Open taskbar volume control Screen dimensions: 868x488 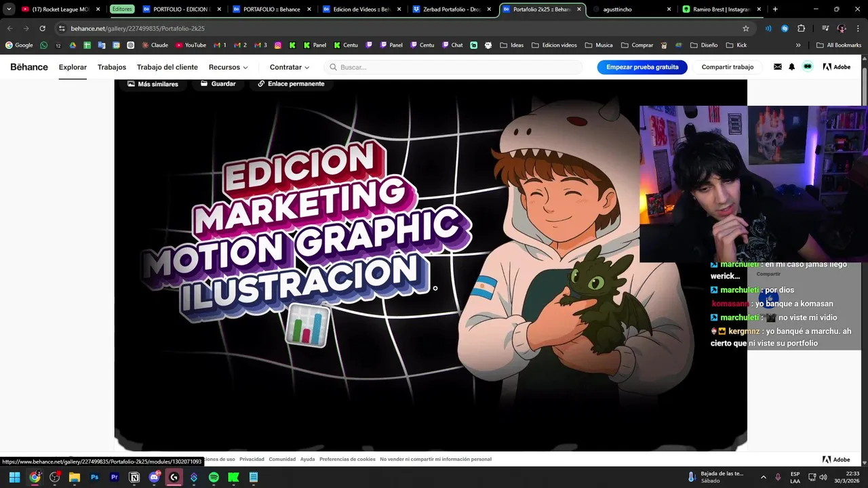tap(823, 477)
